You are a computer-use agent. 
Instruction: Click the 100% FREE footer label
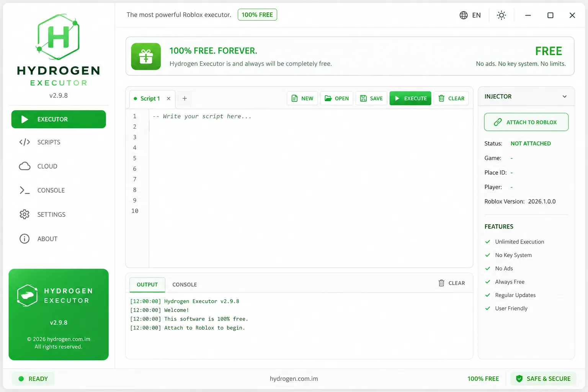[483, 379]
